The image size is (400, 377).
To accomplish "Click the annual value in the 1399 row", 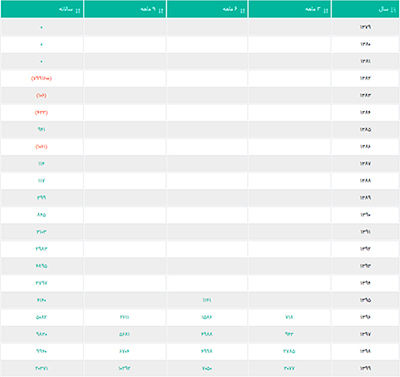I will 41,368.
